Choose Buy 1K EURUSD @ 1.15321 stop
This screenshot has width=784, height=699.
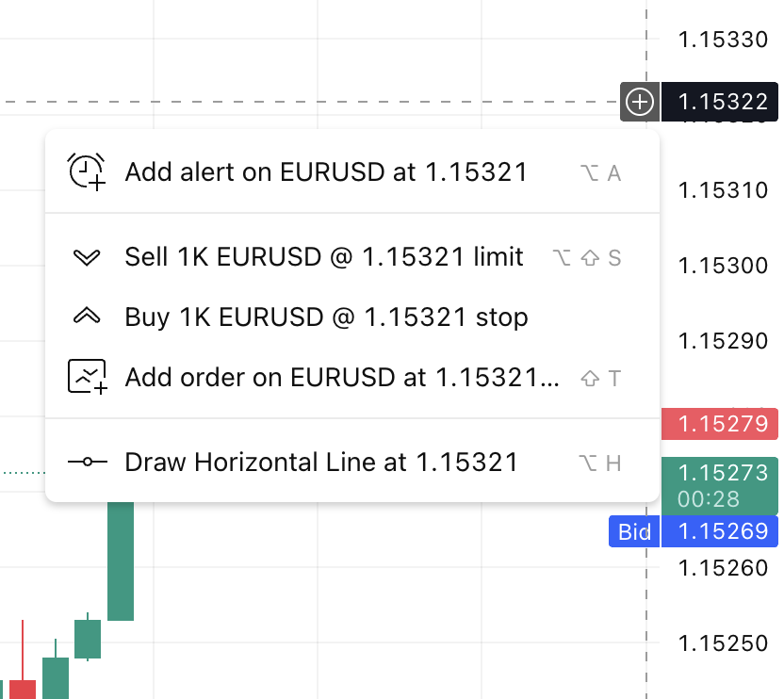point(326,317)
